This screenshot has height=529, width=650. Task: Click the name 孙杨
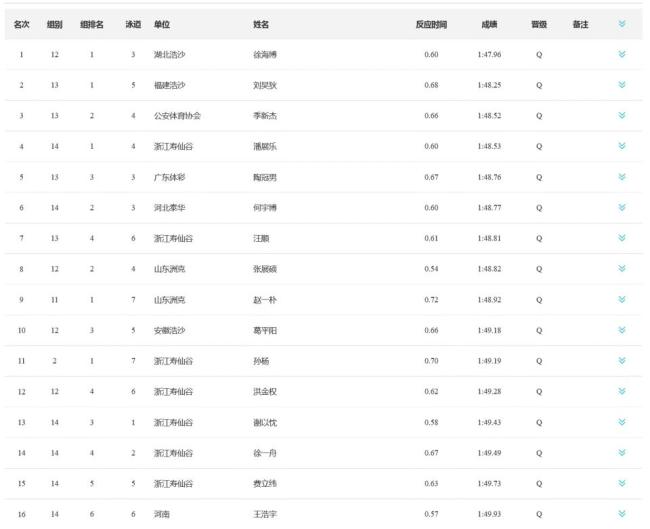pyautogui.click(x=261, y=361)
